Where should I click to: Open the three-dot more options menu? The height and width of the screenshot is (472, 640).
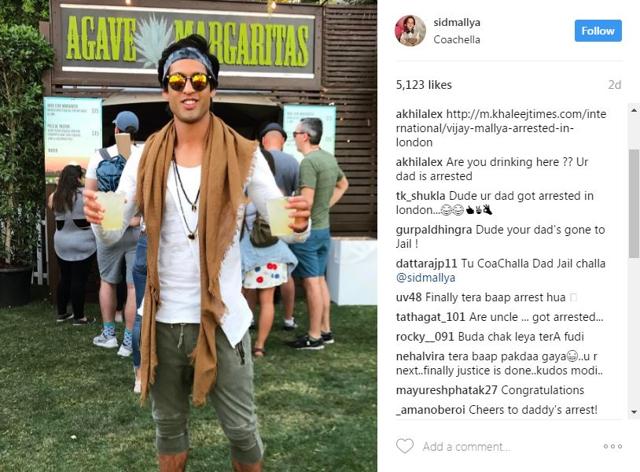613,446
